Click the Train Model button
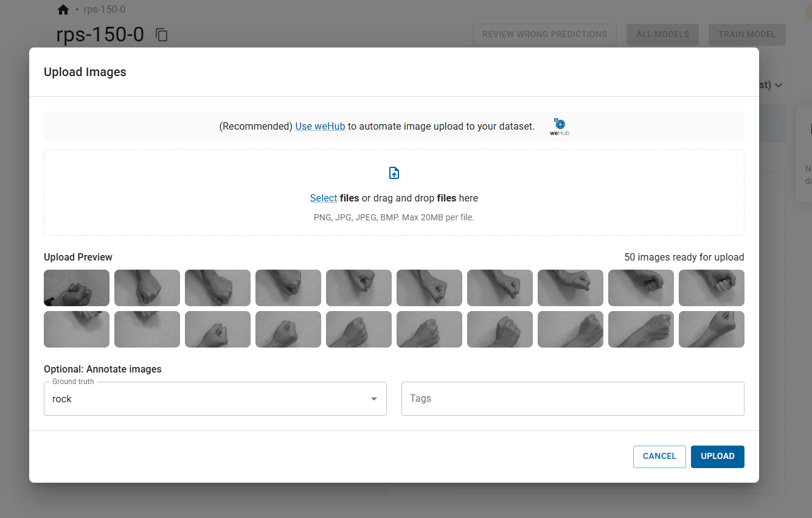812x518 pixels. 747,35
